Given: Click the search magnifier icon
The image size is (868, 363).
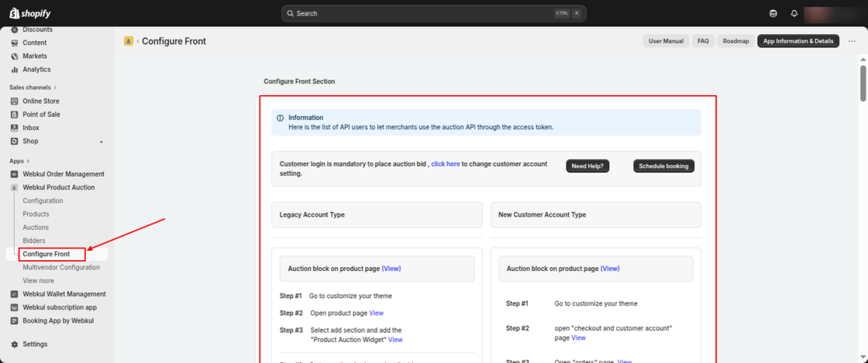Looking at the screenshot, I should (x=290, y=13).
